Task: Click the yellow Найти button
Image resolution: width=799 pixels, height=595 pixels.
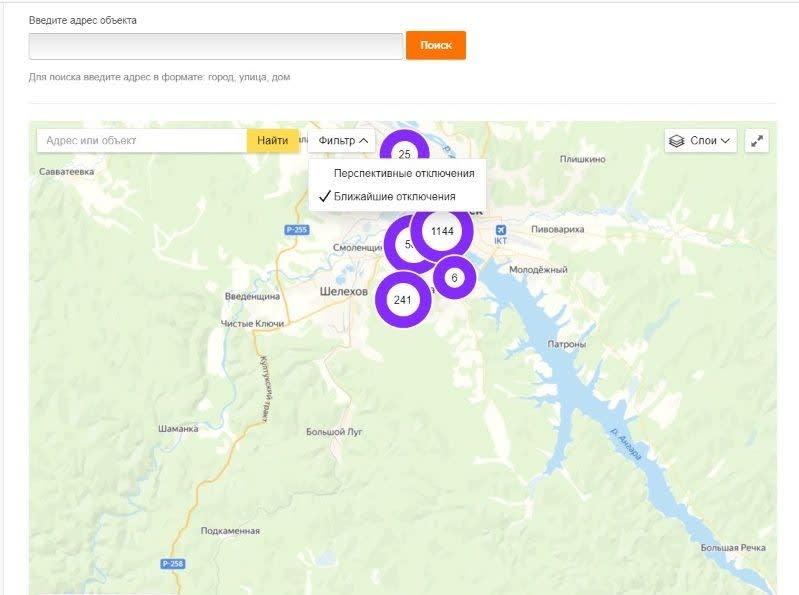Action: coord(272,141)
